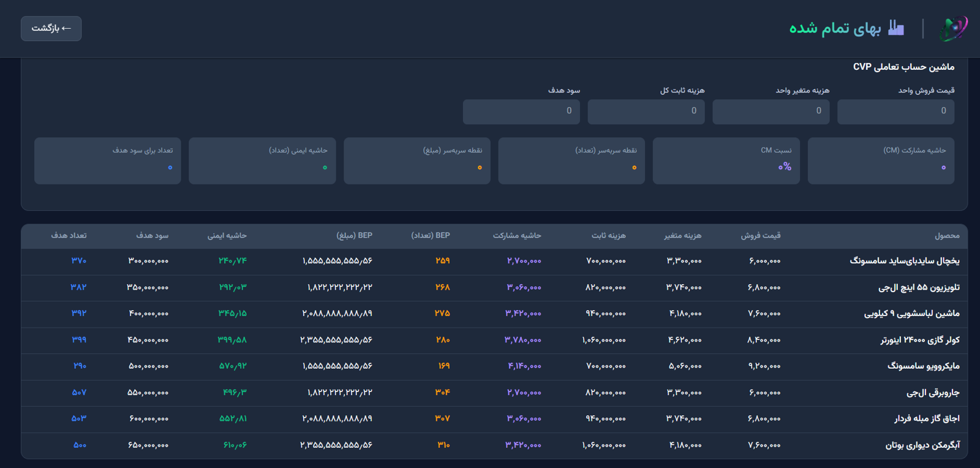Viewport: 980px width, 468px height.
Task: Click contribution margin ۴,۱۴۰,۰۰۰ in the microwave row
Action: (524, 366)
